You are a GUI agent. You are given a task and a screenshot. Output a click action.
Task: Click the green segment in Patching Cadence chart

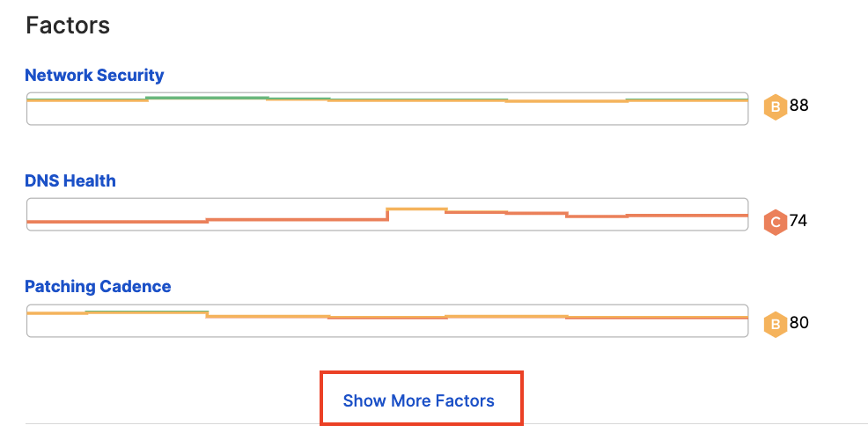(x=147, y=312)
